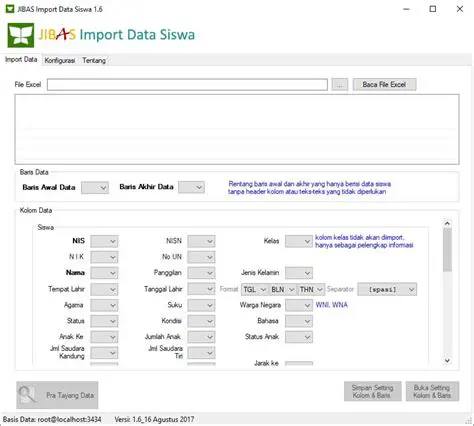Click the File Excel path field

[x=187, y=85]
